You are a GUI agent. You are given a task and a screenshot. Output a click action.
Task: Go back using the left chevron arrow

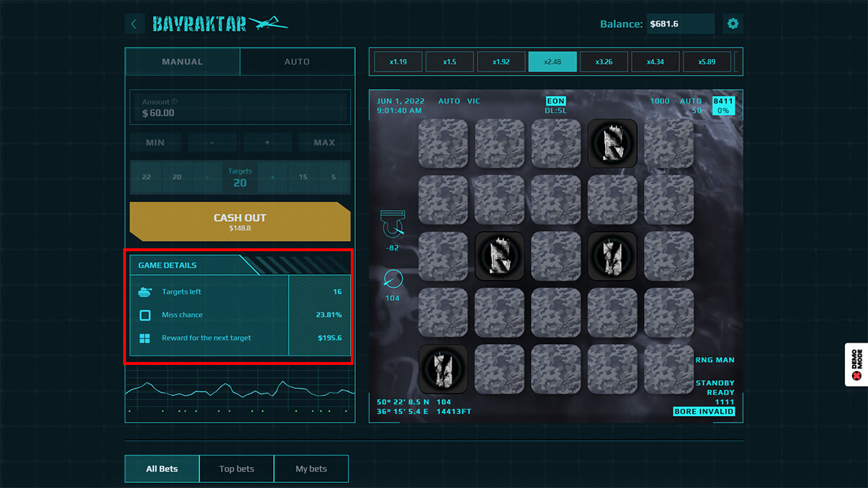pos(134,24)
